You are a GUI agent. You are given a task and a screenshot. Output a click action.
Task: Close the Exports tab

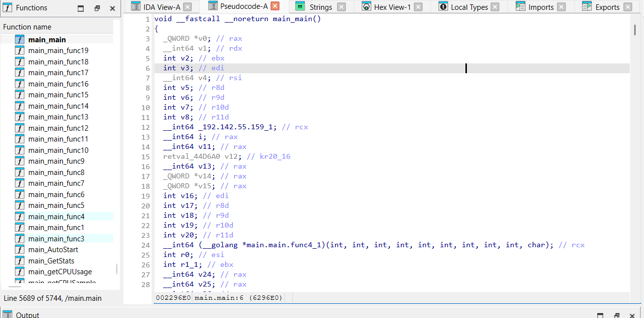point(627,7)
